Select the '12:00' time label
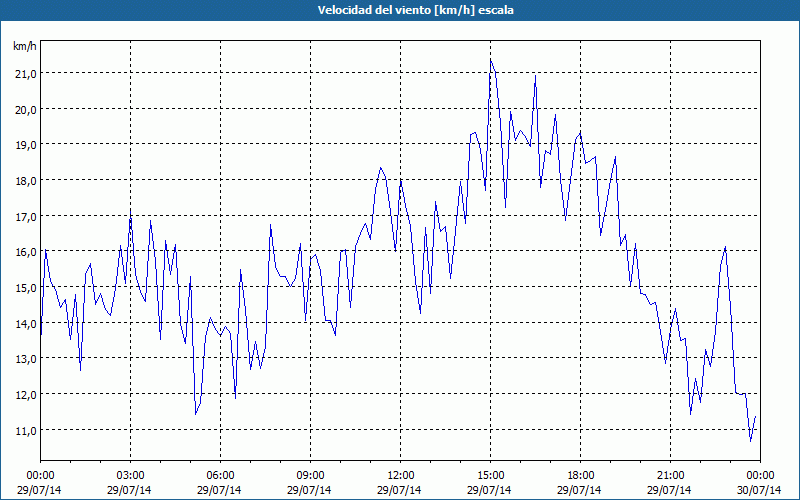The image size is (800, 500). 401,476
